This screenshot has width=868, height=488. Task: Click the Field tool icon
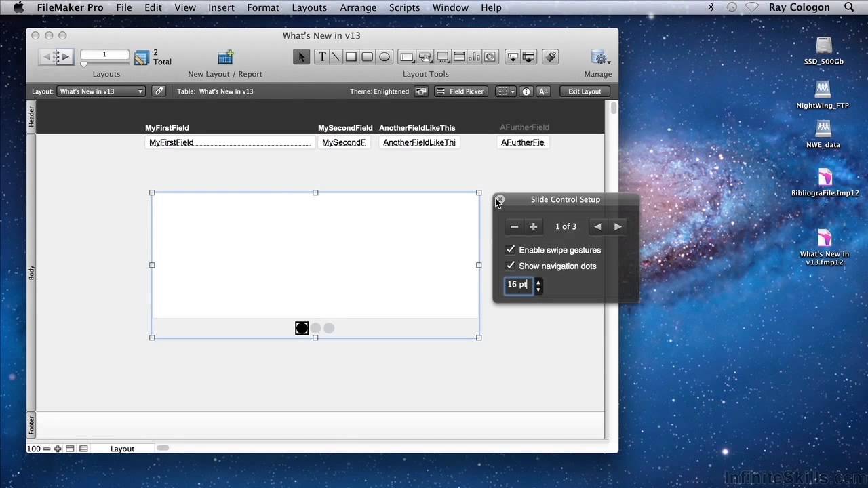coord(513,57)
